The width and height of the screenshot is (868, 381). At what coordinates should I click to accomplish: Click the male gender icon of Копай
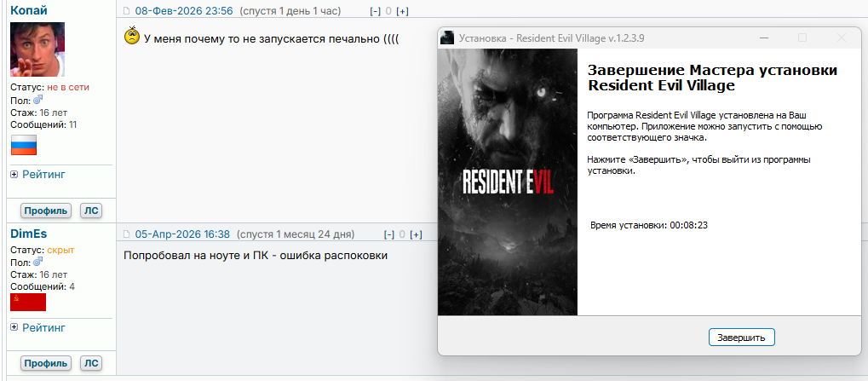(38, 100)
